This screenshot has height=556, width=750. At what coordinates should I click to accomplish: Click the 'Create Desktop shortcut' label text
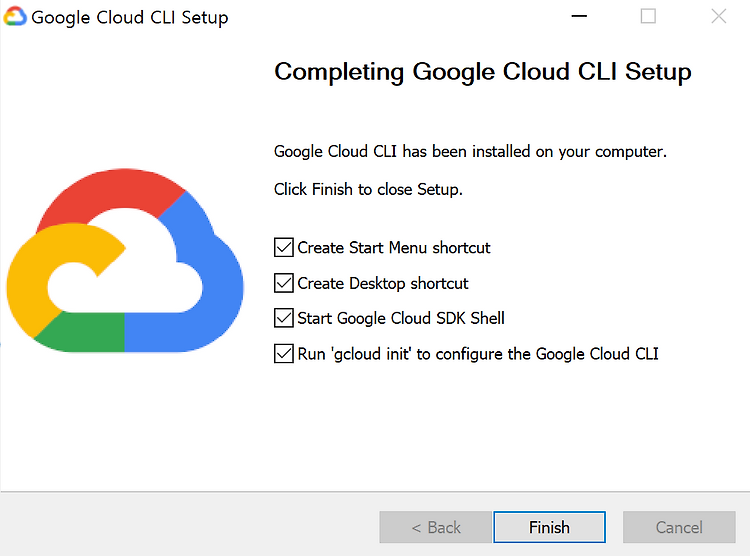pos(383,283)
